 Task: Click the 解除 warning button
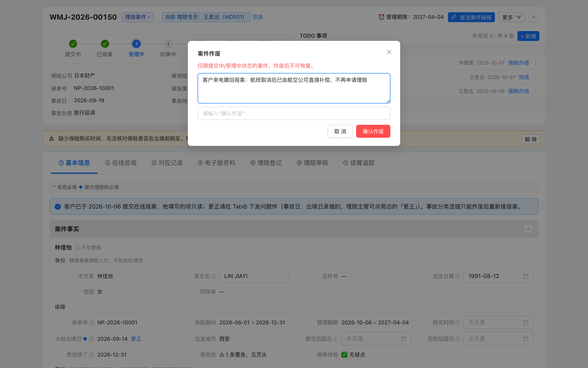point(531,139)
